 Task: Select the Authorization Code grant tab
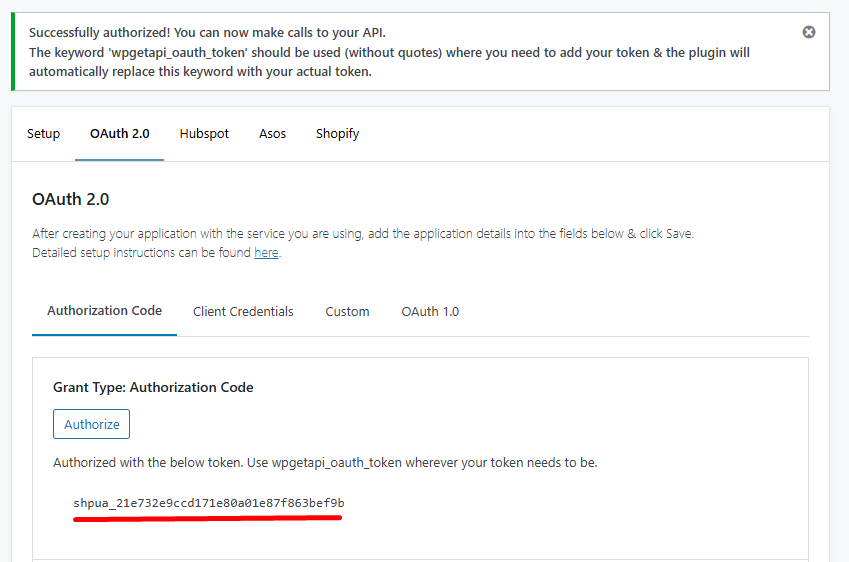point(104,311)
